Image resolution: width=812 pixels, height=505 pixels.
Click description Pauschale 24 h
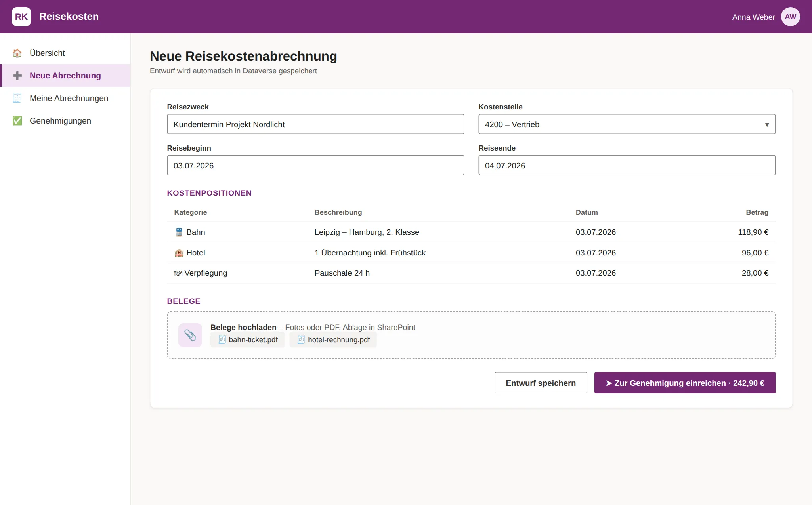click(x=342, y=273)
